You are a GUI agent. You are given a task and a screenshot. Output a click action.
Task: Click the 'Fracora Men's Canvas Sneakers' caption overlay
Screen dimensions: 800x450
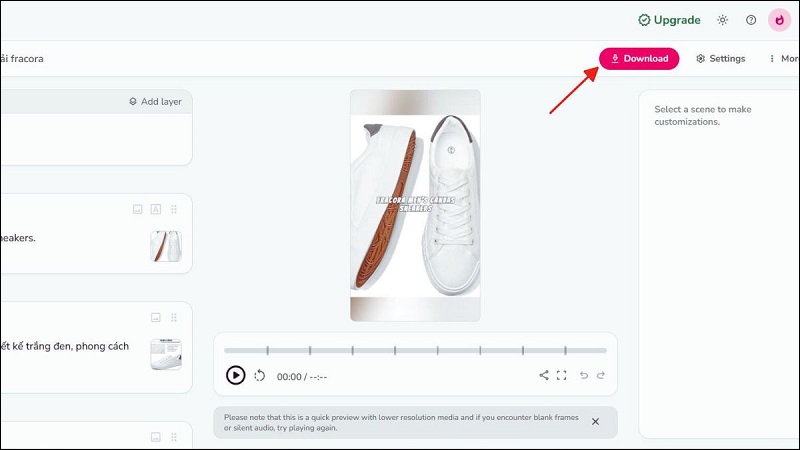(x=415, y=204)
